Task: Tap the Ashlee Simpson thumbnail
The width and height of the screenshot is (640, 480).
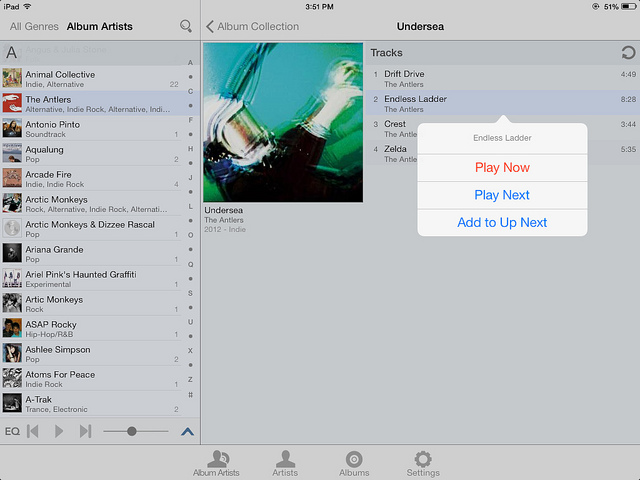Action: pyautogui.click(x=12, y=353)
